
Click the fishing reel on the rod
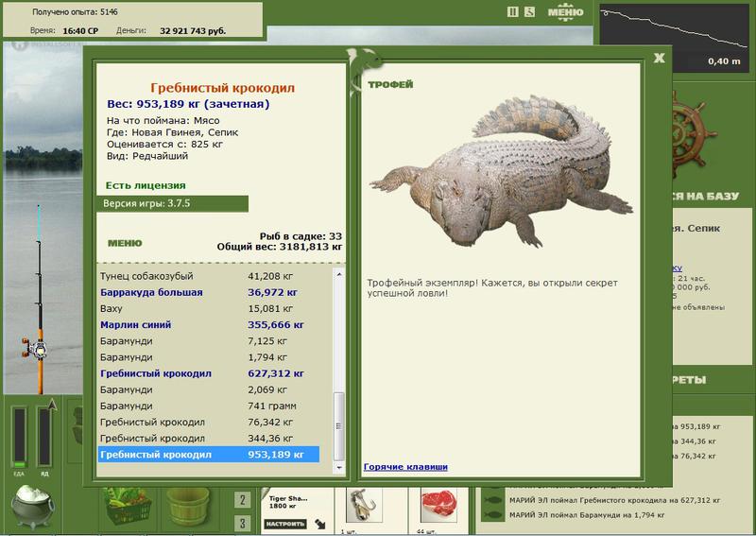35,348
